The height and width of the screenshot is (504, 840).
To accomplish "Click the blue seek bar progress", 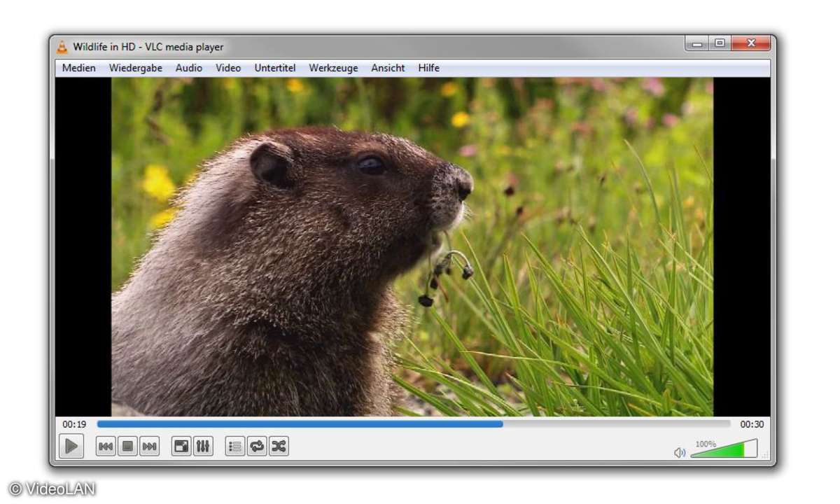I will coord(300,423).
